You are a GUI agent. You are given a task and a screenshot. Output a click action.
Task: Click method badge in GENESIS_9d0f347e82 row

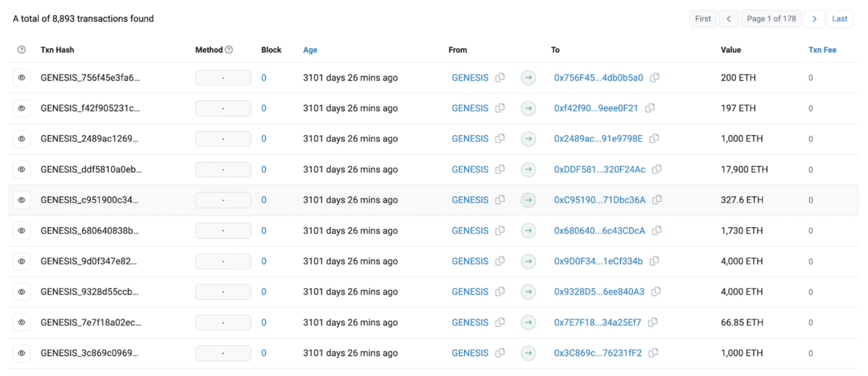pyautogui.click(x=223, y=262)
